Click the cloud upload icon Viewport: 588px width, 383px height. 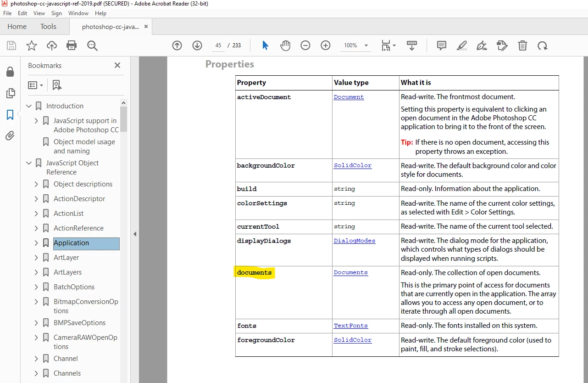coord(52,45)
